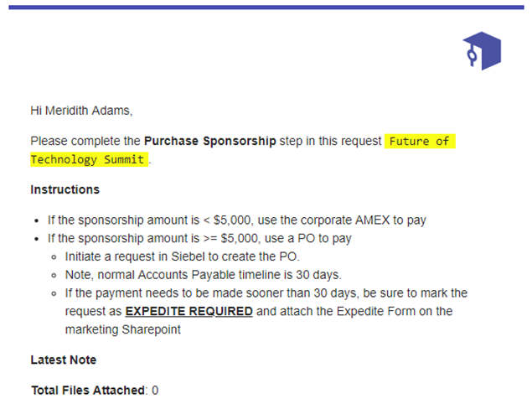Click the highlighted Technology Summit text
The width and height of the screenshot is (532, 404).
coord(89,159)
